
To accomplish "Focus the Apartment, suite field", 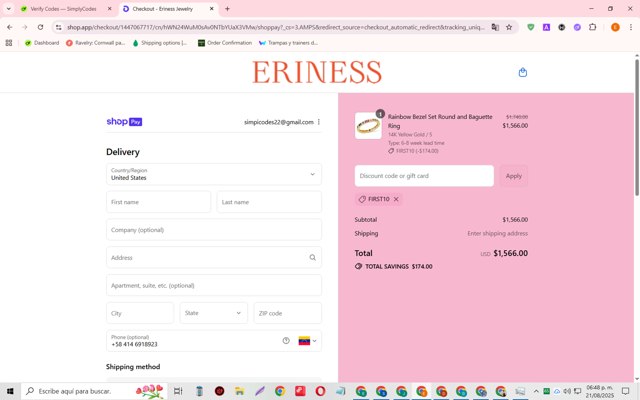I will (x=214, y=285).
